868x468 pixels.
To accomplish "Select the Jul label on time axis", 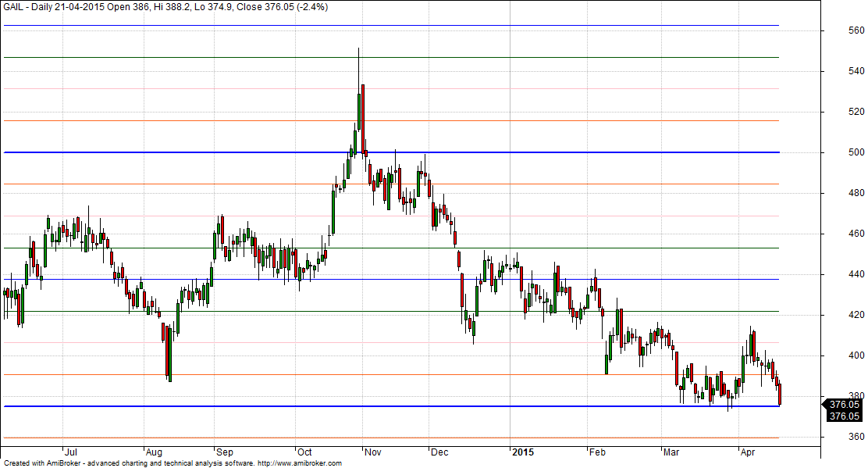I will point(70,452).
